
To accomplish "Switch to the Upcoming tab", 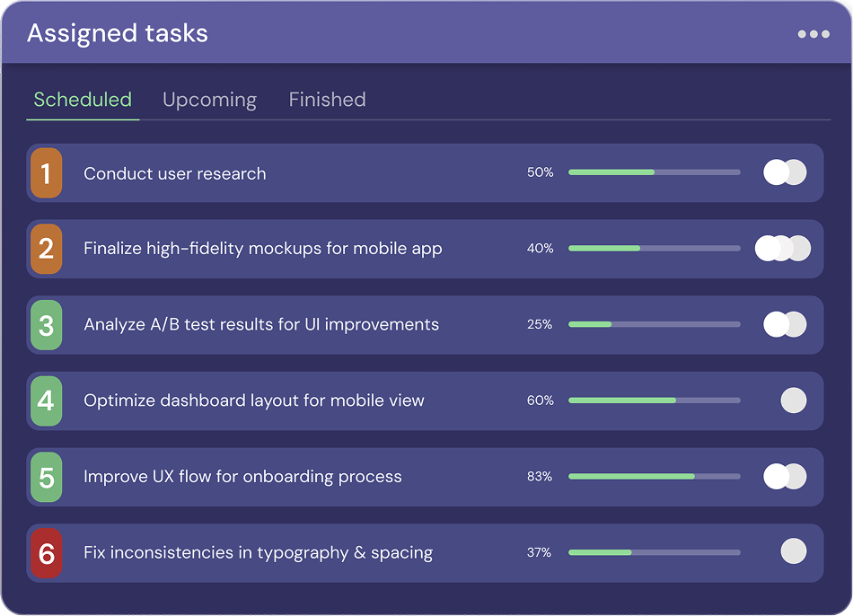I will [x=209, y=100].
